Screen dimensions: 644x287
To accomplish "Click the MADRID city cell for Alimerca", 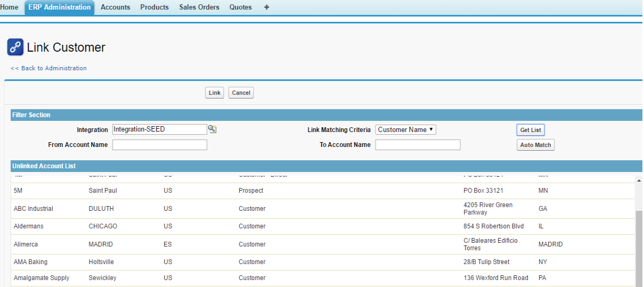I will [101, 244].
